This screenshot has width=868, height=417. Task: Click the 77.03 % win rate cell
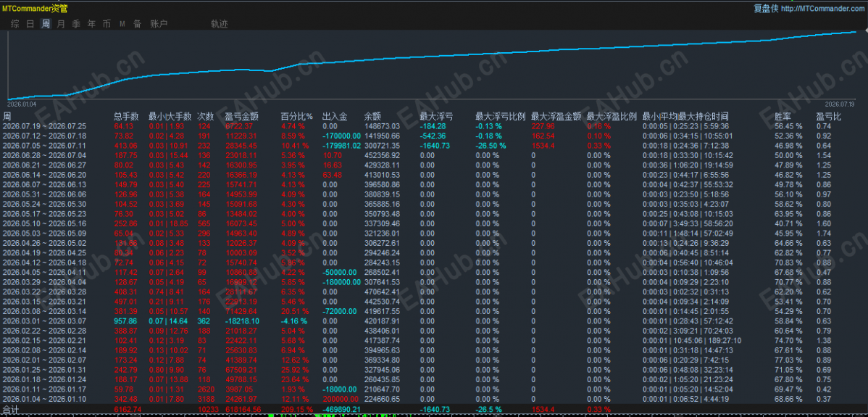(788, 360)
